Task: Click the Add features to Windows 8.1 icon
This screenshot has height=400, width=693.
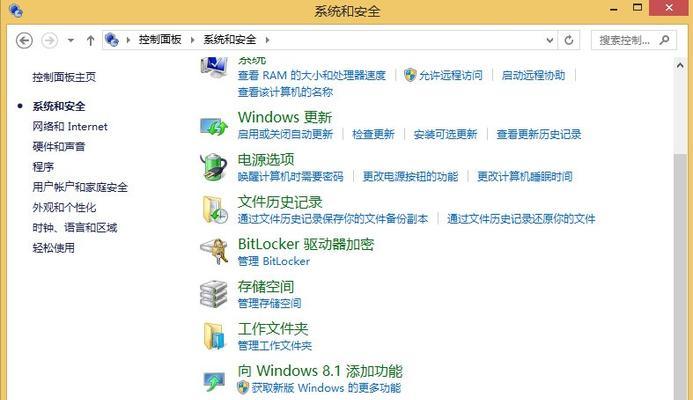Action: tap(214, 381)
